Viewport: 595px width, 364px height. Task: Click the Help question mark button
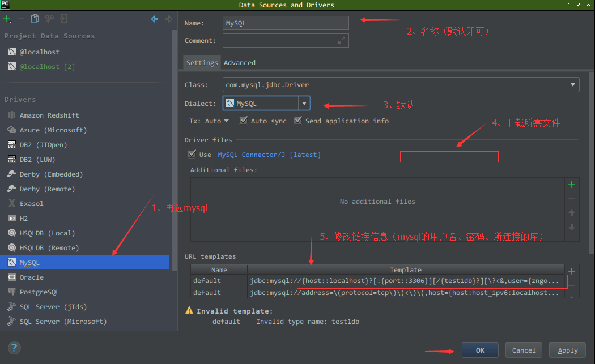14,348
